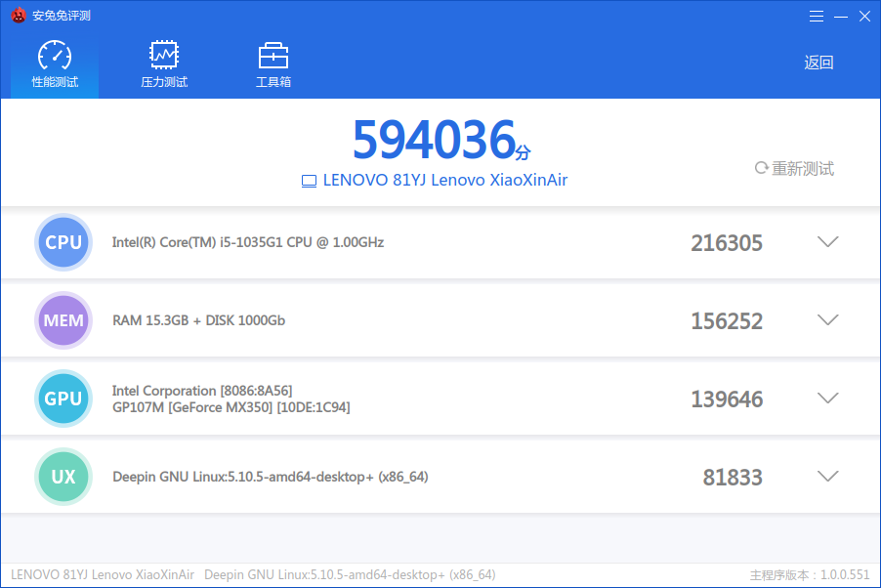The height and width of the screenshot is (588, 881).
Task: Click the RAM 15.3GB + DISK 1000Gb text
Action: [x=199, y=320]
